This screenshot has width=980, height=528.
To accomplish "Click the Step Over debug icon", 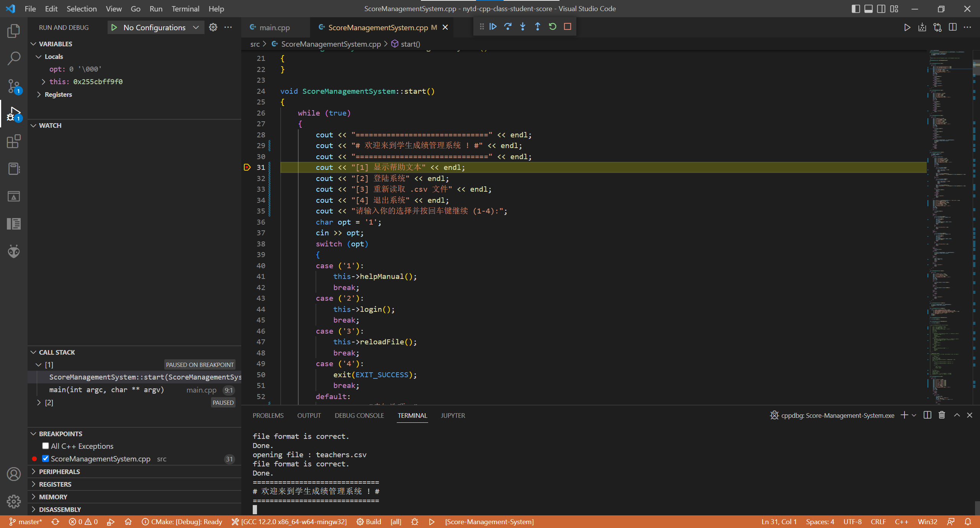I will 508,26.
